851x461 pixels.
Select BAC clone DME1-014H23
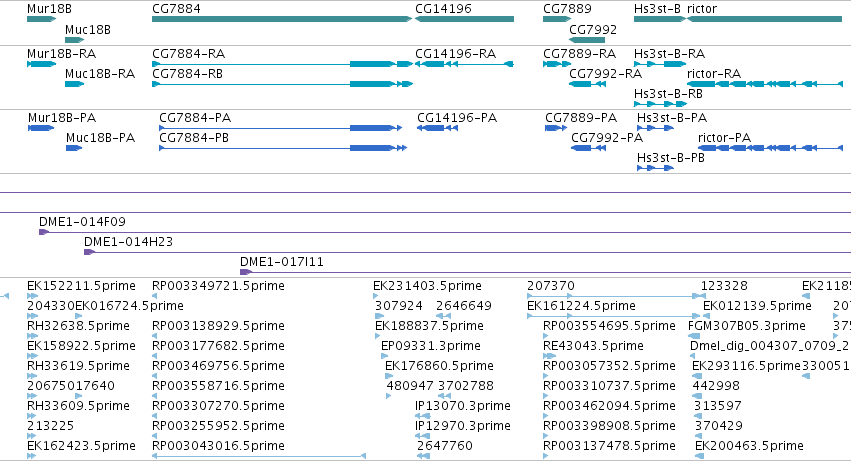coord(128,242)
